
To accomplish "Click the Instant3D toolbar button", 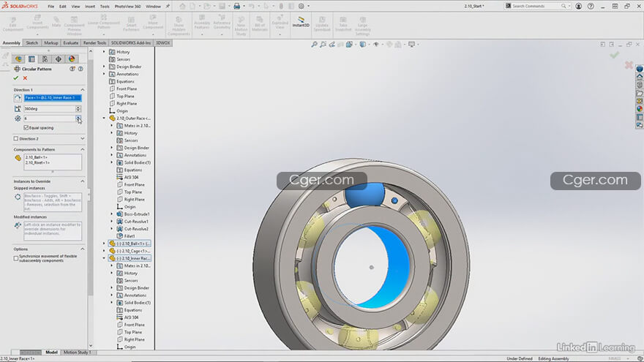I will click(x=301, y=22).
